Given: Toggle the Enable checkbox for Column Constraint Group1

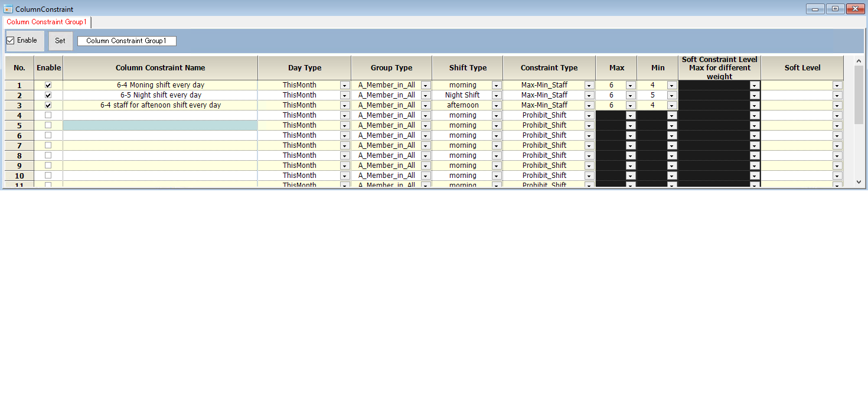Looking at the screenshot, I should [x=10, y=41].
